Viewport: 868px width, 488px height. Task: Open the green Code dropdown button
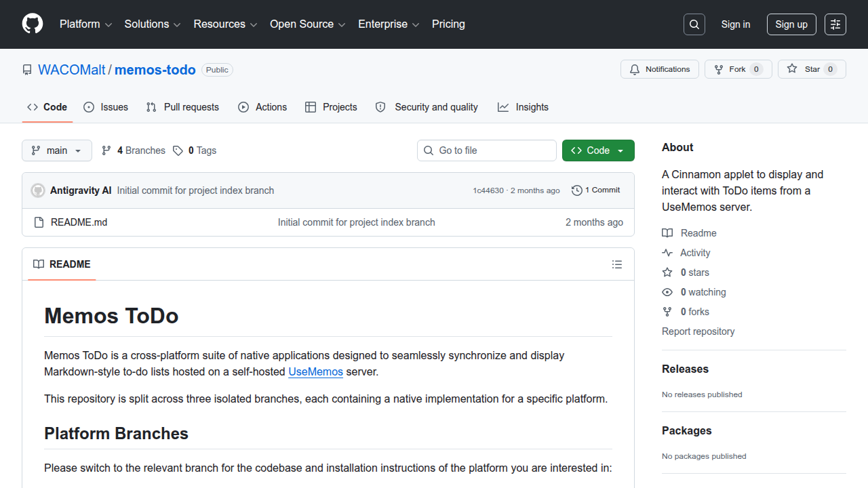[598, 150]
